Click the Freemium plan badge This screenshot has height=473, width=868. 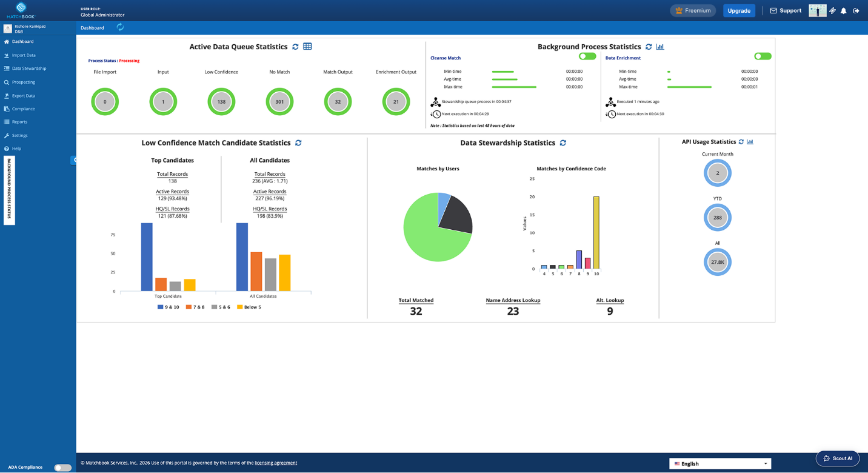coord(693,11)
